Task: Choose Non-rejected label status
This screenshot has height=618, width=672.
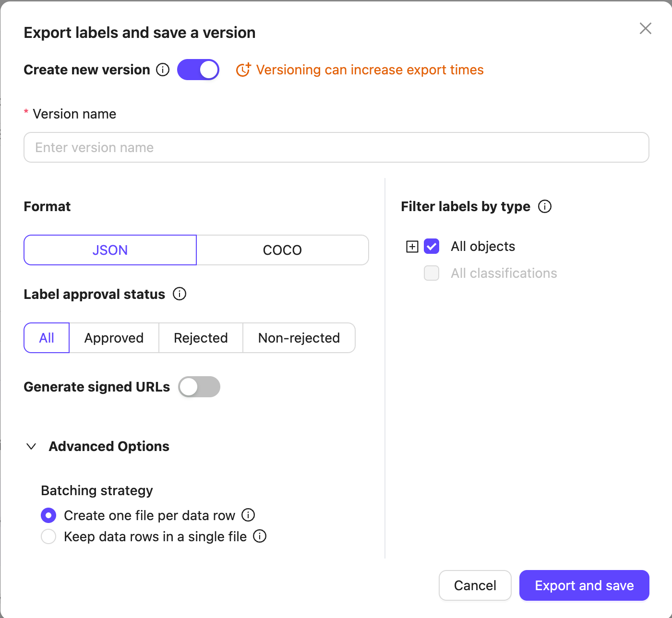Action: pyautogui.click(x=299, y=338)
